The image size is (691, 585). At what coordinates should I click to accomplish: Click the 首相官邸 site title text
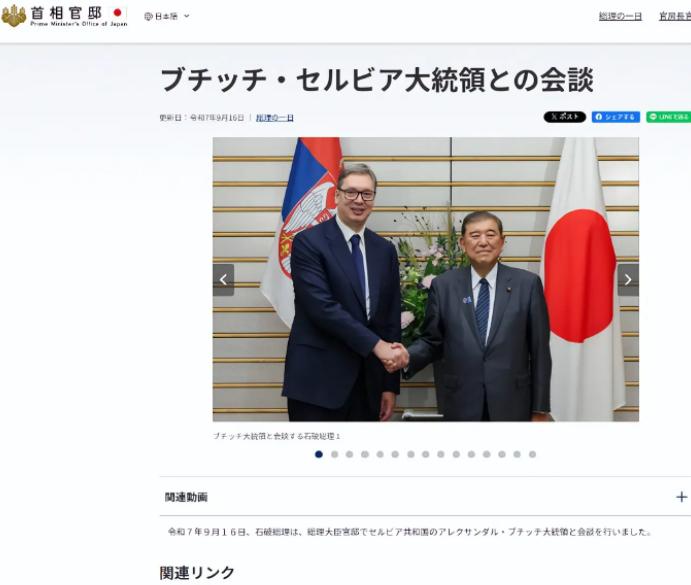click(x=66, y=13)
